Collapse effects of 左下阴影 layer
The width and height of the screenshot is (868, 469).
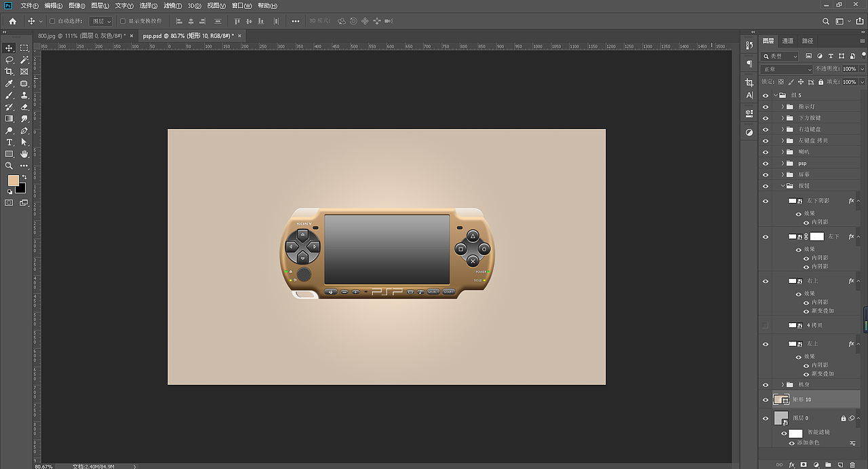859,201
